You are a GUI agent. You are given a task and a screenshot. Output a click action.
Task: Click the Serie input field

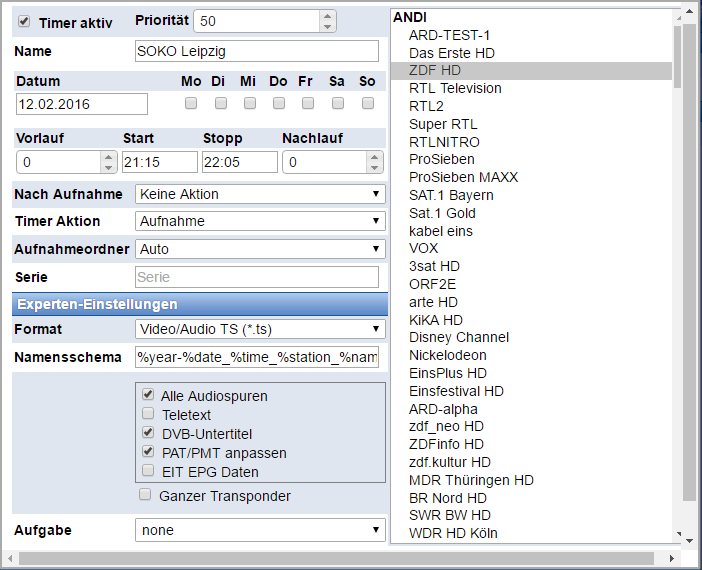[x=257, y=277]
